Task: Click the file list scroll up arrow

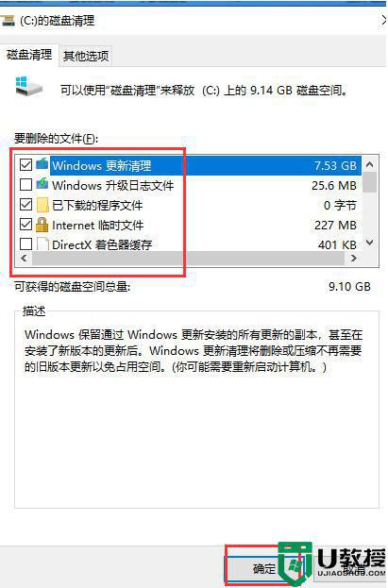Action: click(370, 164)
